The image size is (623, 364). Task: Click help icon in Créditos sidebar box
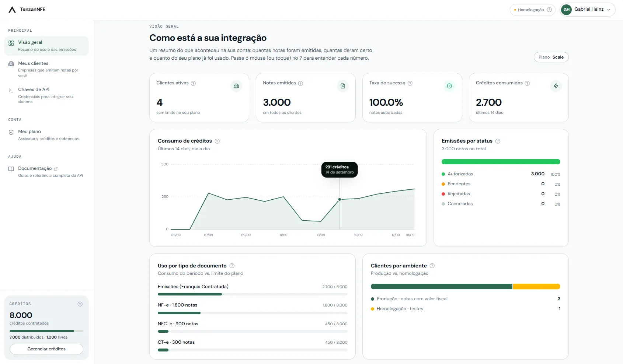[80, 304]
